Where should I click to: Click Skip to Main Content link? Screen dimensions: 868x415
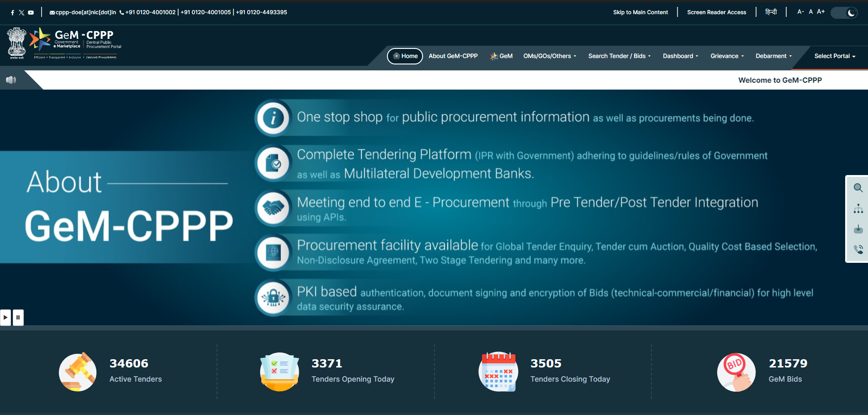click(x=640, y=12)
